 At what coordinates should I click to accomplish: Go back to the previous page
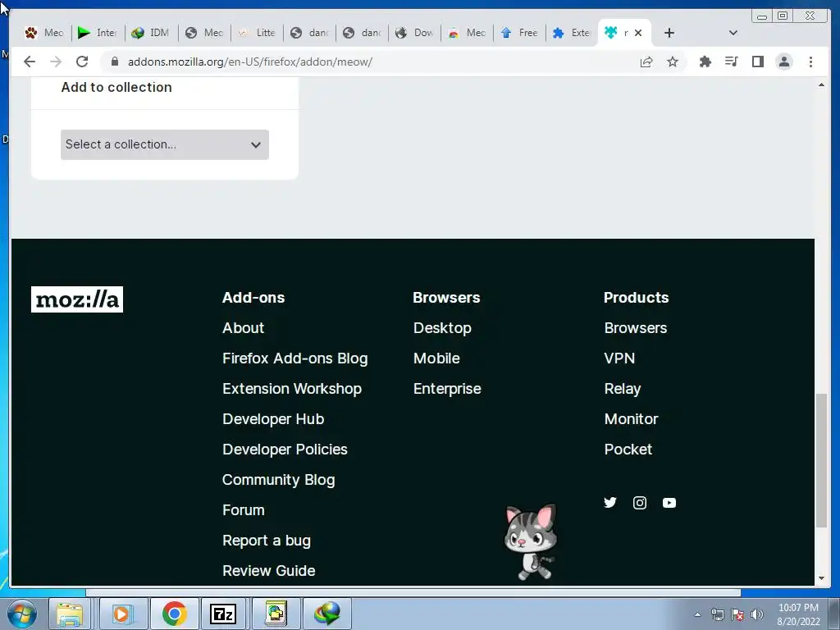[x=30, y=62]
